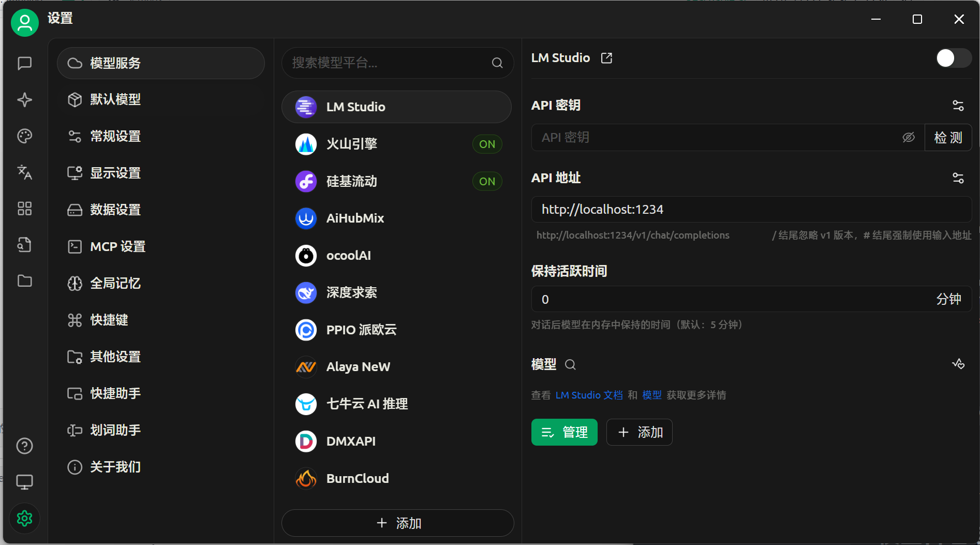Open 快捷键 settings section

[161, 320]
